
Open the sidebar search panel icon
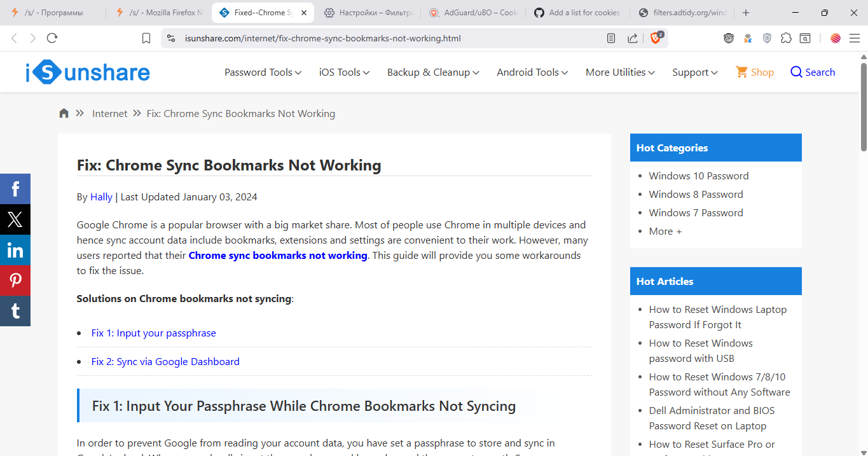point(805,38)
